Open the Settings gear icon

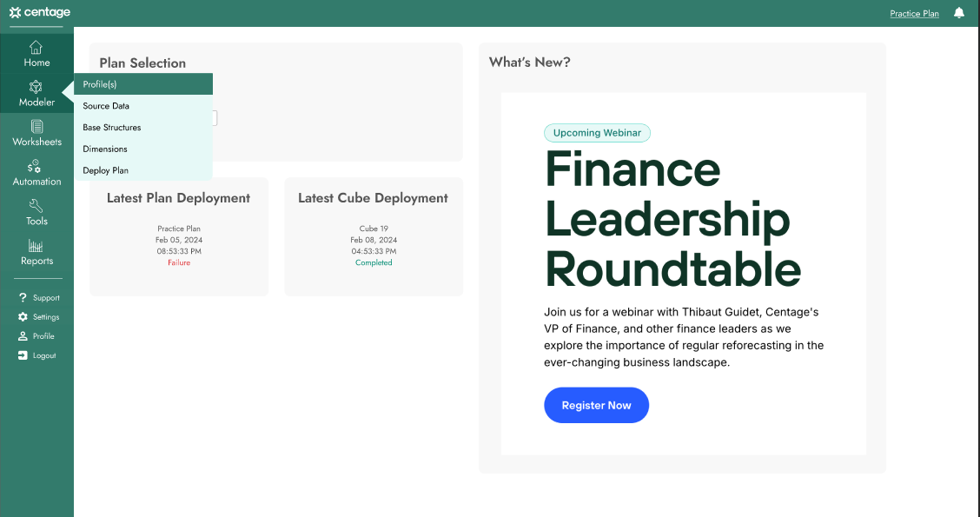pyautogui.click(x=23, y=317)
